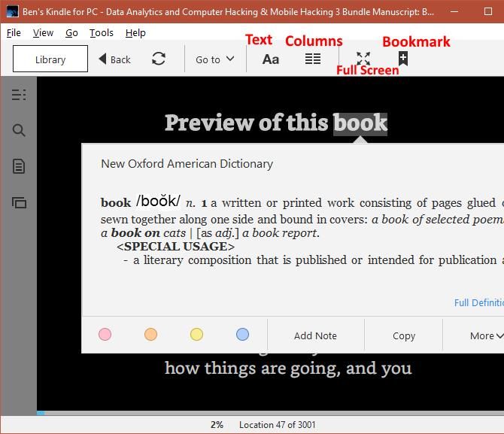Open the Tools menu
This screenshot has width=504, height=434.
(102, 33)
